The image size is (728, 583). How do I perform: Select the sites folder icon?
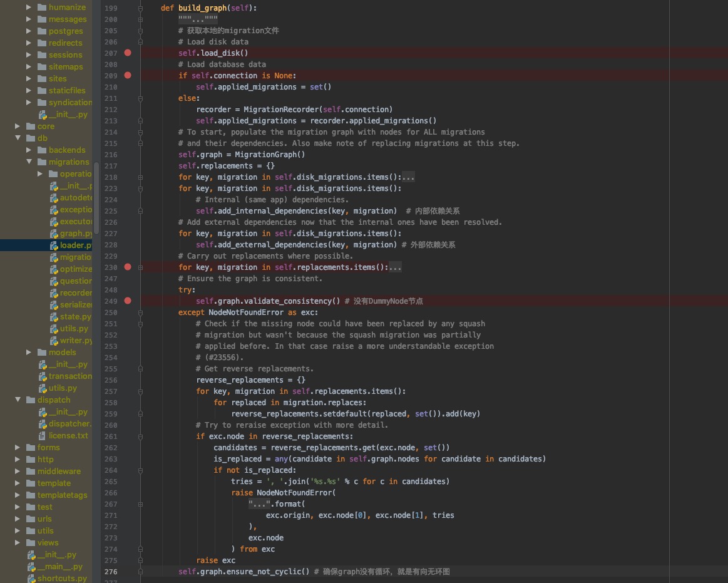(42, 78)
